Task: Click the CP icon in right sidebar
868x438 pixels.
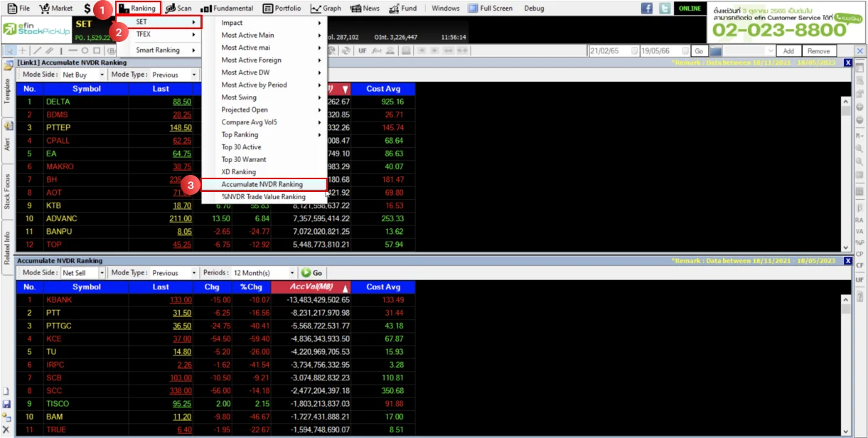Action: click(x=859, y=254)
